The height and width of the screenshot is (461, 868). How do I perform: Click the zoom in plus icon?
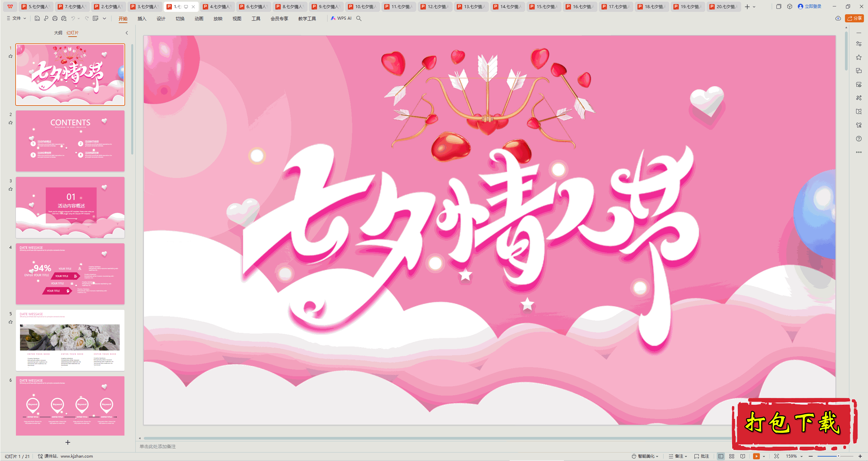pos(860,456)
